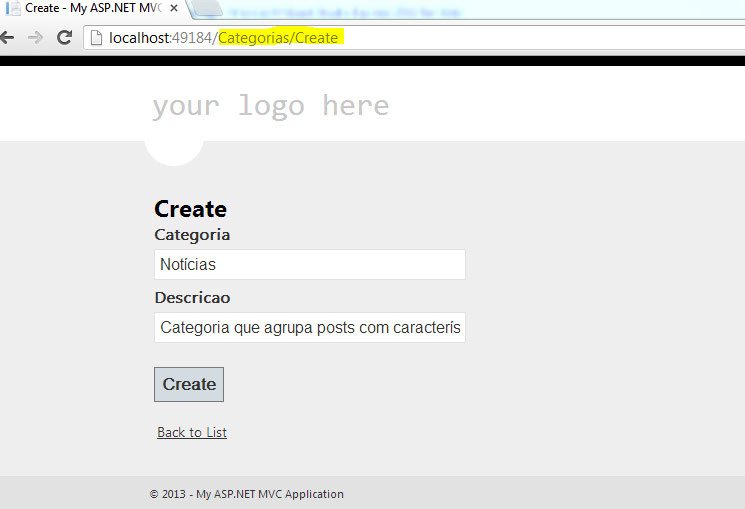Click the 'your logo here' site title
745x509 pixels.
click(270, 105)
